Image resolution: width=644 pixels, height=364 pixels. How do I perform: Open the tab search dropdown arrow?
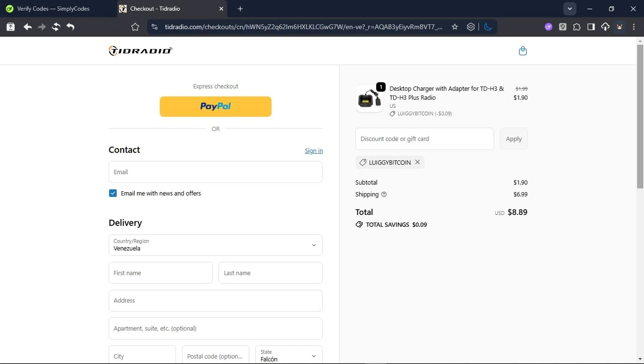(x=570, y=9)
